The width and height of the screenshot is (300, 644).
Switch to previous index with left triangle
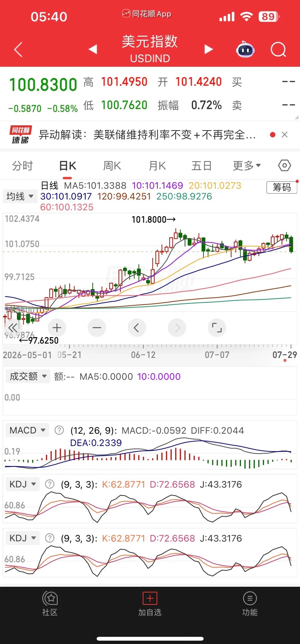coord(93,49)
